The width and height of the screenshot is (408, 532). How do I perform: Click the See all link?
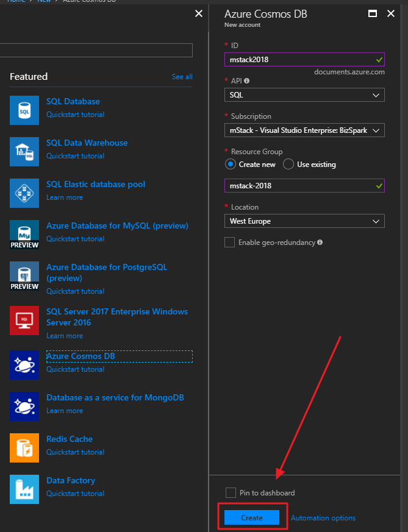[x=182, y=77]
